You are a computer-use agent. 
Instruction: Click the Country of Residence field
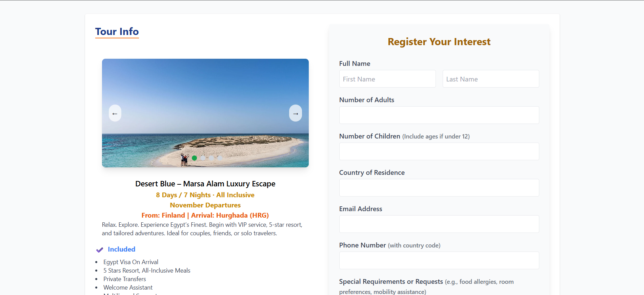pos(439,188)
